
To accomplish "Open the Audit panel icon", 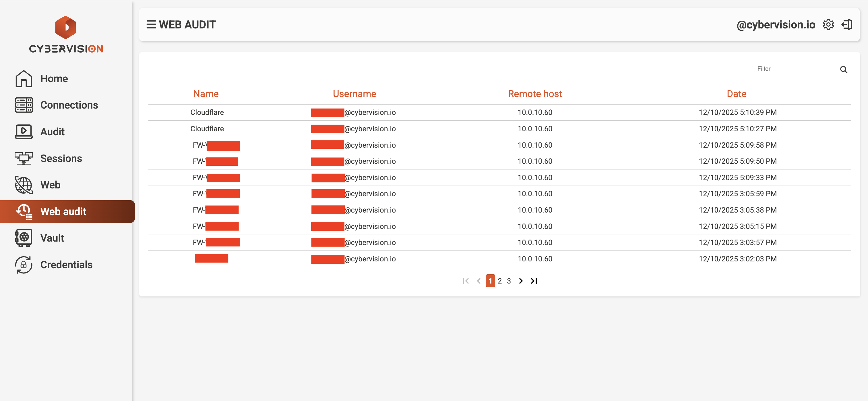I will 23,132.
